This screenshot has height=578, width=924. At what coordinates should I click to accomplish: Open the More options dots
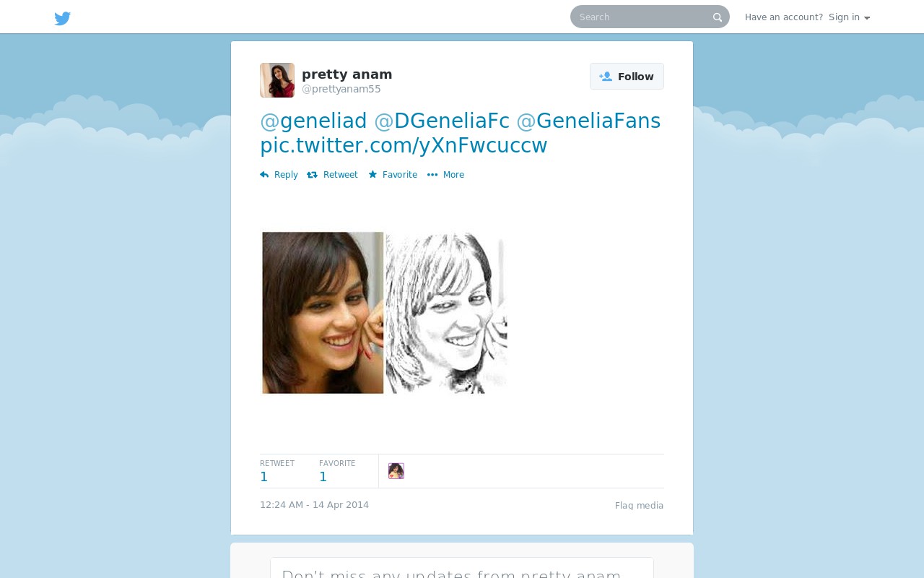pyautogui.click(x=432, y=175)
